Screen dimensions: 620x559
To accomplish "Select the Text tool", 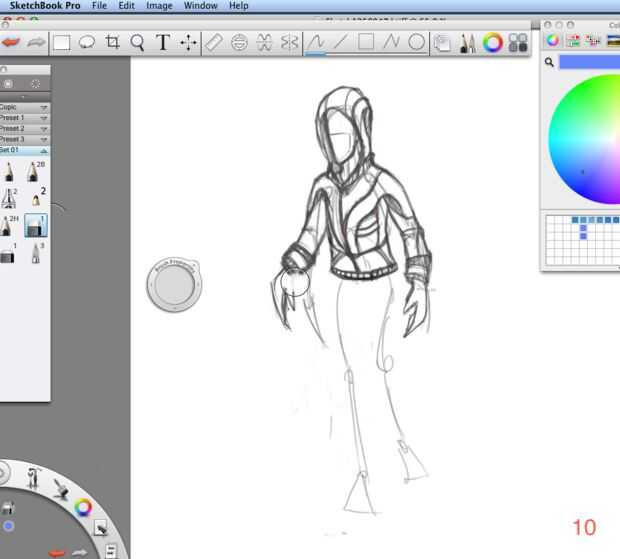I will click(x=163, y=42).
